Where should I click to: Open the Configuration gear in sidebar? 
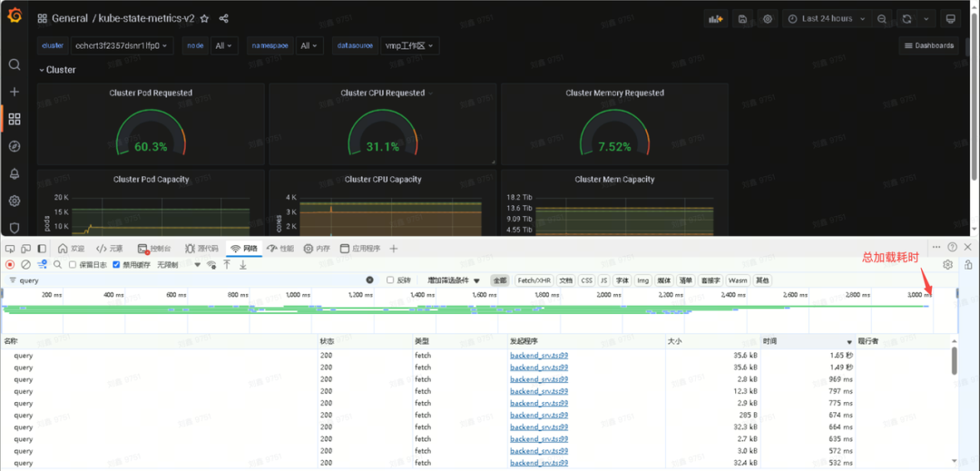tap(15, 201)
